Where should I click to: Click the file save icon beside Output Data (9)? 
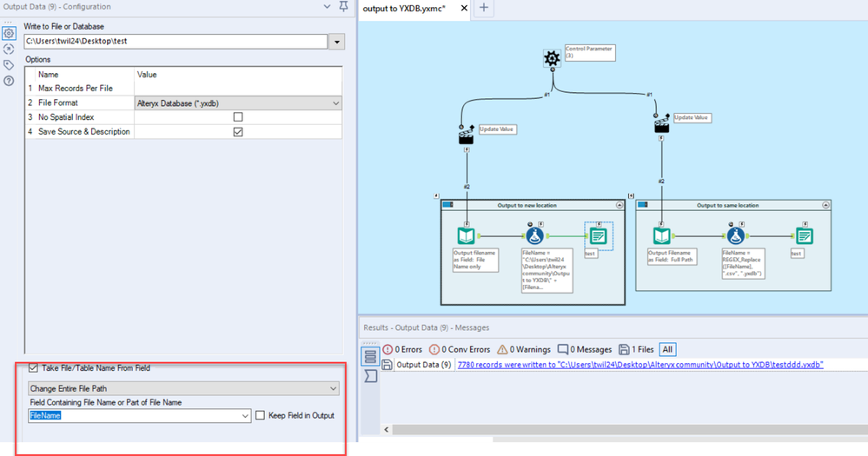point(387,365)
